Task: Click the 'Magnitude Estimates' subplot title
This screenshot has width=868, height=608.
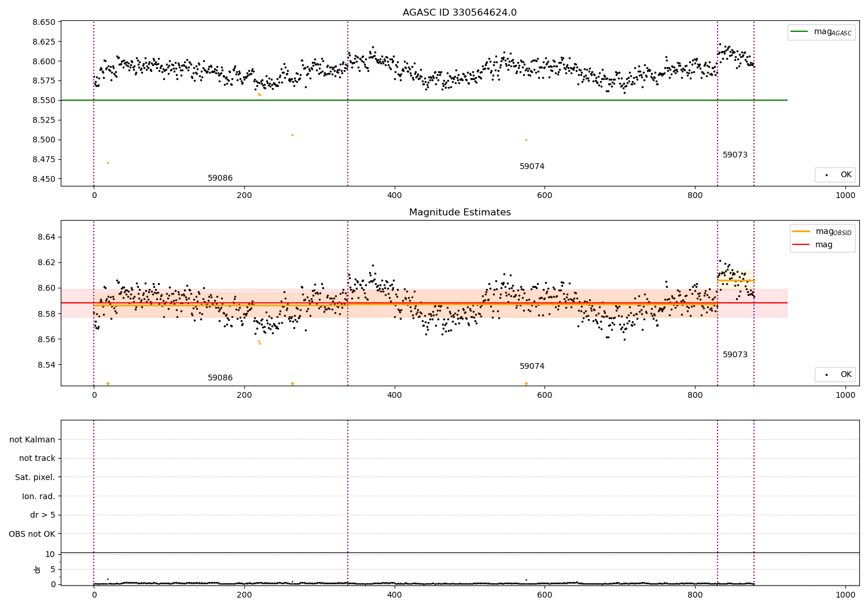Action: 459,213
